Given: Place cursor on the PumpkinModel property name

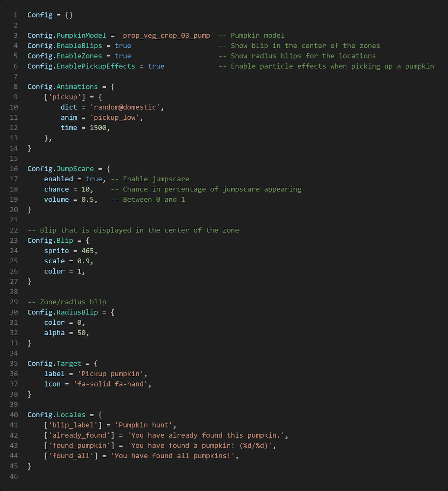Looking at the screenshot, I should [81, 35].
